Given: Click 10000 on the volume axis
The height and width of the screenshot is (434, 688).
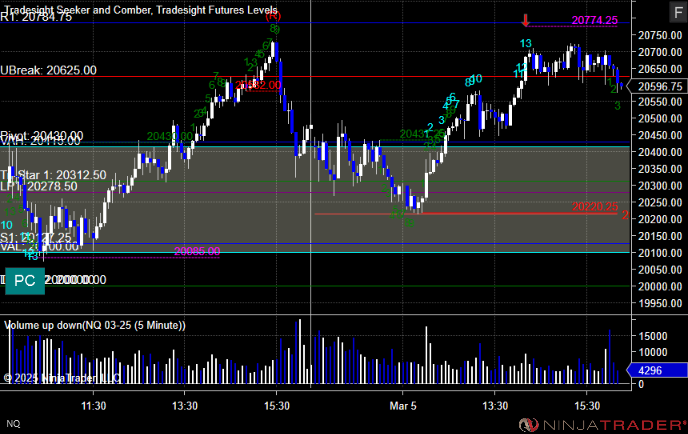Looking at the screenshot, I should (x=652, y=352).
